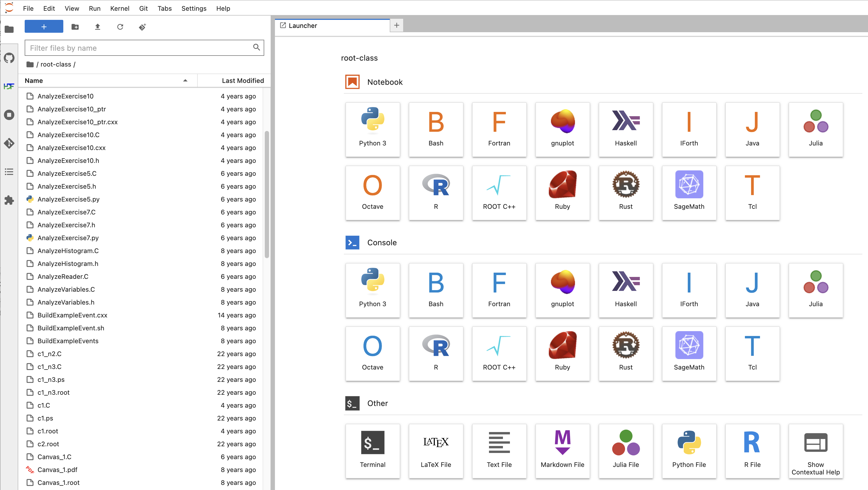Screen dimensions: 868x490
Task: Click the folder icon in breadcrumb path
Action: [x=30, y=64]
